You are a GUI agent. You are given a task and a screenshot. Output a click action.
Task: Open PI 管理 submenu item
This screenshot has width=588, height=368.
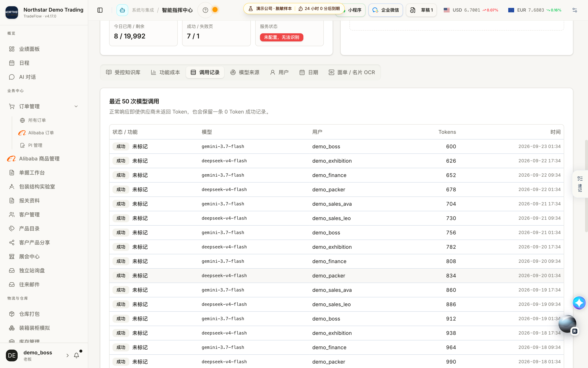tap(35, 145)
